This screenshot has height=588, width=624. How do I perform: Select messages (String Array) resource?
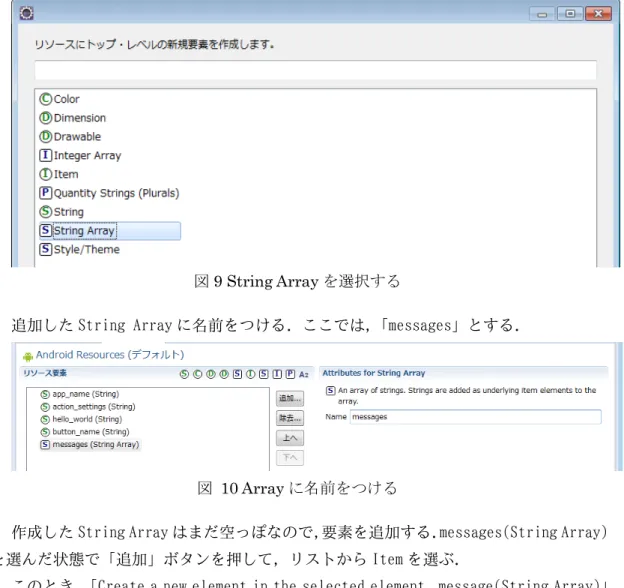click(90, 444)
